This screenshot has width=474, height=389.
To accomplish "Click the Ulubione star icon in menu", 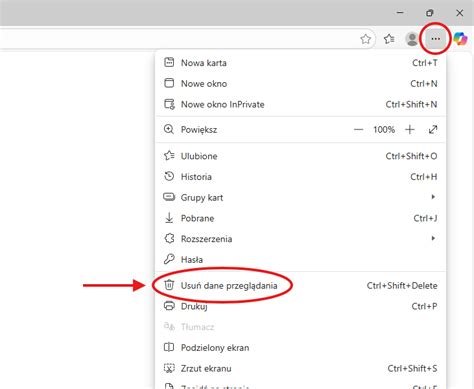I will (x=169, y=156).
